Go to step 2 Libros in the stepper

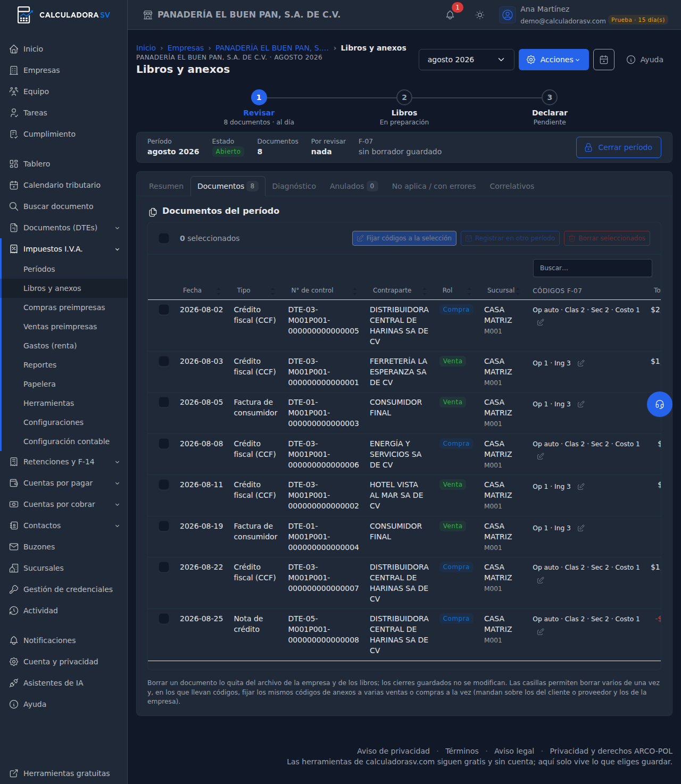click(404, 109)
